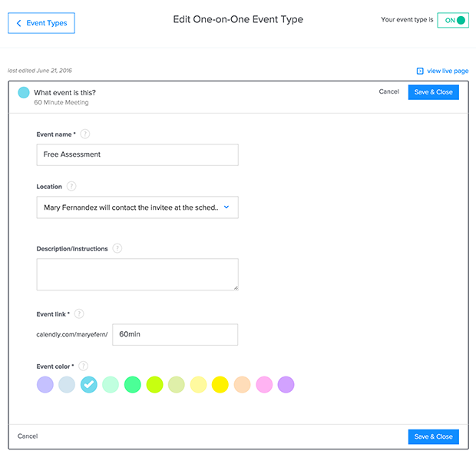Click Cancel at the bottom left
This screenshot has width=476, height=451.
click(x=28, y=436)
